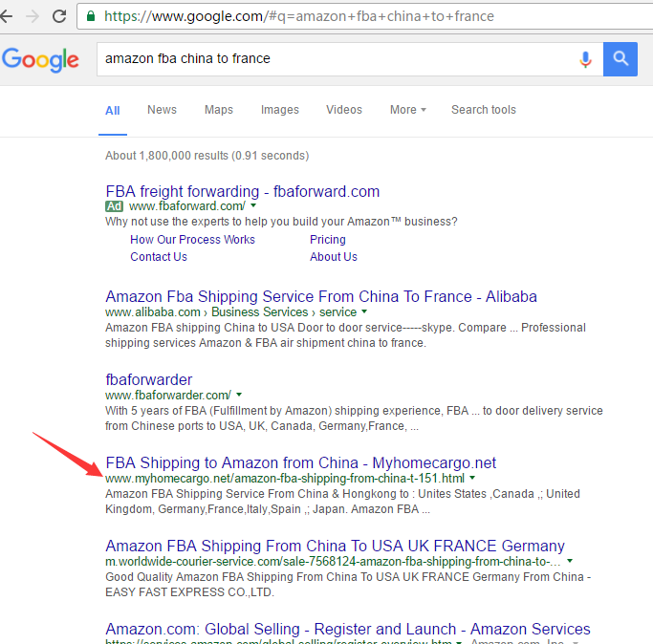Open the Myhomecargo.net FBA Shipping result
Screen dimensions: 653x644
[x=300, y=462]
